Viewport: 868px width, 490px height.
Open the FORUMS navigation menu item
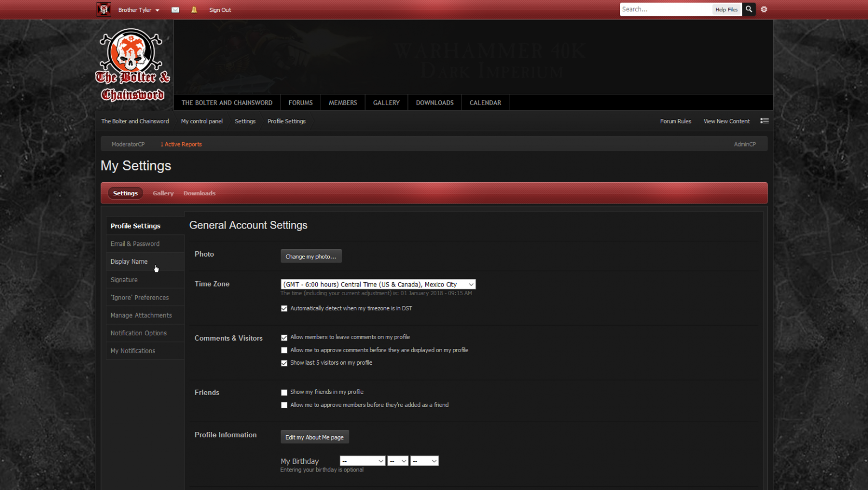pos(301,103)
